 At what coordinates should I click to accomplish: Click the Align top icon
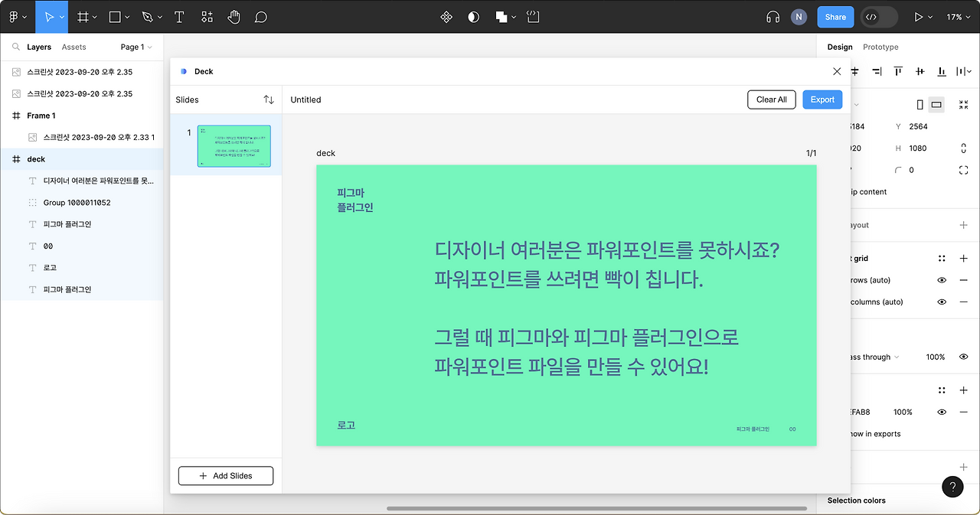[898, 71]
